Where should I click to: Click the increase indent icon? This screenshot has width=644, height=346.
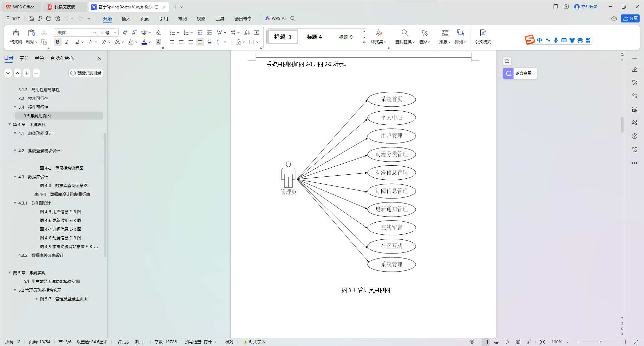[209, 33]
